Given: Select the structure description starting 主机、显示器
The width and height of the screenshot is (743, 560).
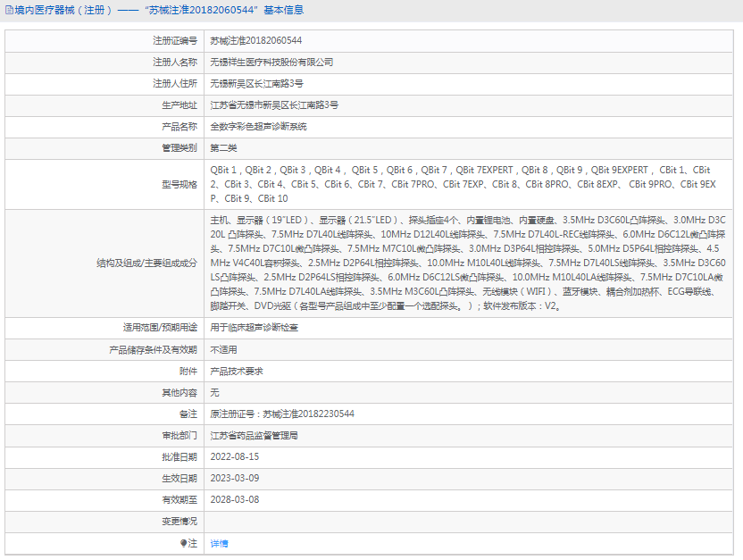Looking at the screenshot, I should [468, 263].
